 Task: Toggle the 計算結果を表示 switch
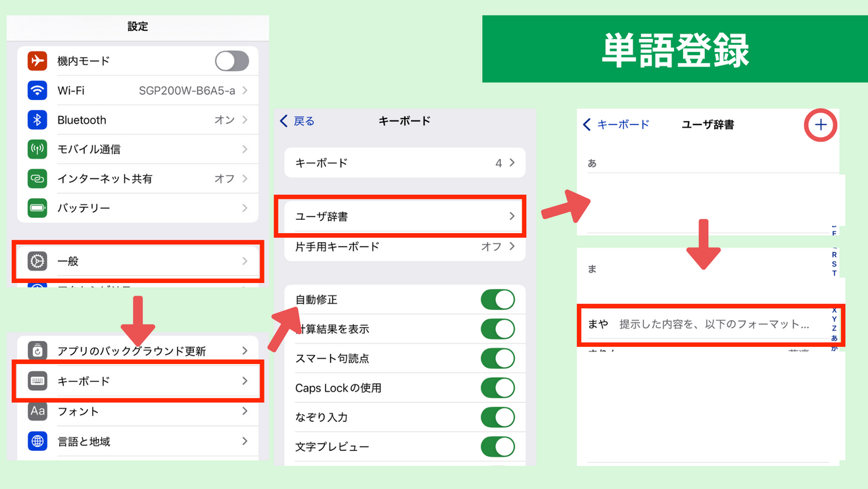tap(498, 329)
